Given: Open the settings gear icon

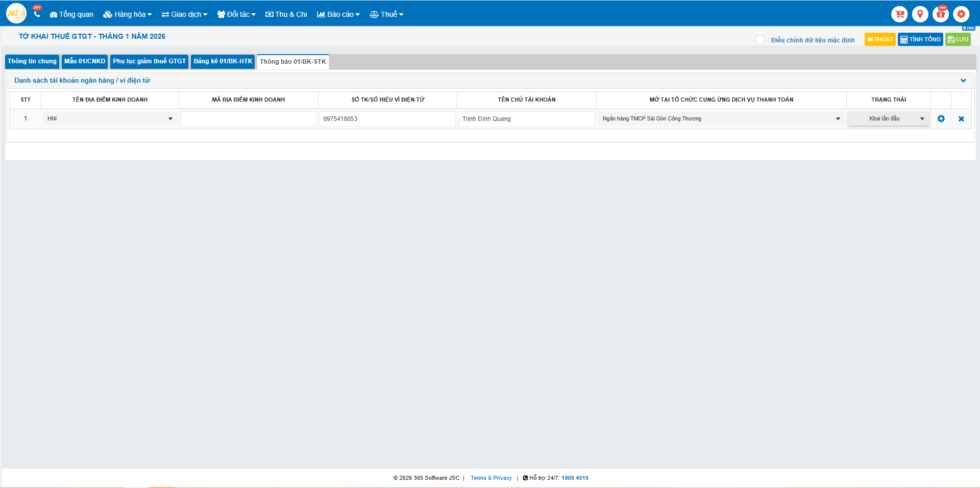Looking at the screenshot, I should coord(961,14).
